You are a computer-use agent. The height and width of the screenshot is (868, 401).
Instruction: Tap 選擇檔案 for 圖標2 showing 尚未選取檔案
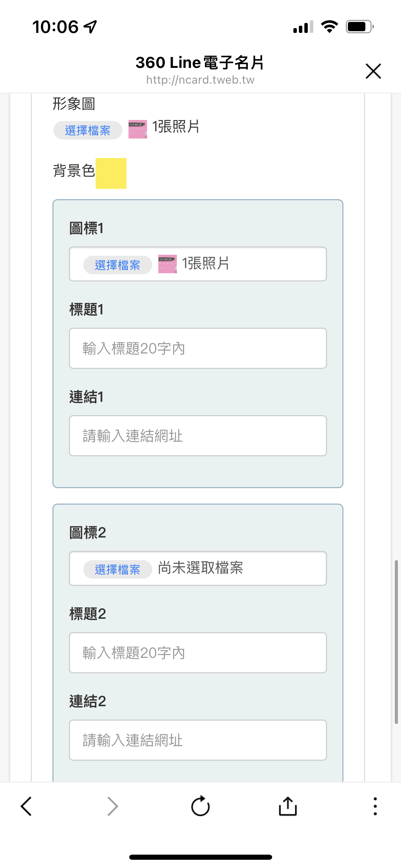pyautogui.click(x=118, y=568)
